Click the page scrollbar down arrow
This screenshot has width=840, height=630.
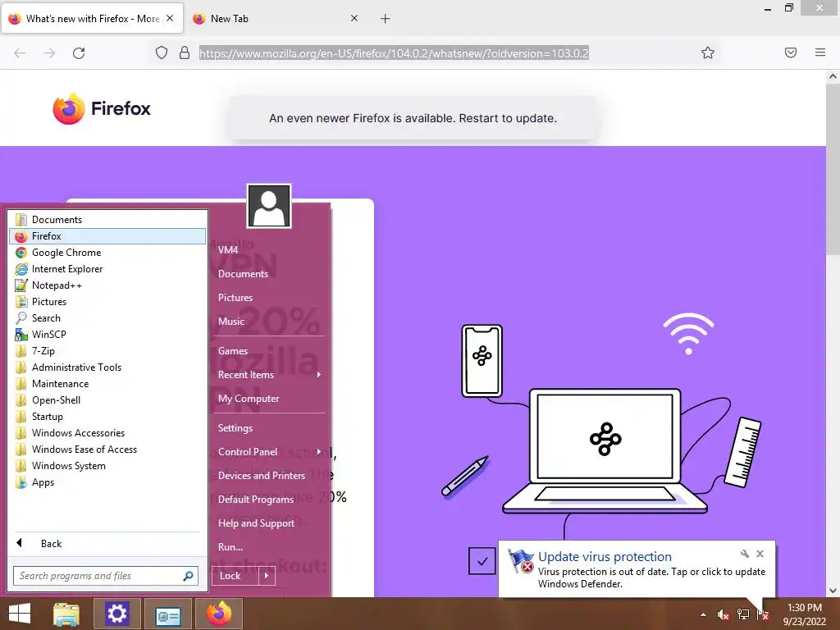(833, 591)
